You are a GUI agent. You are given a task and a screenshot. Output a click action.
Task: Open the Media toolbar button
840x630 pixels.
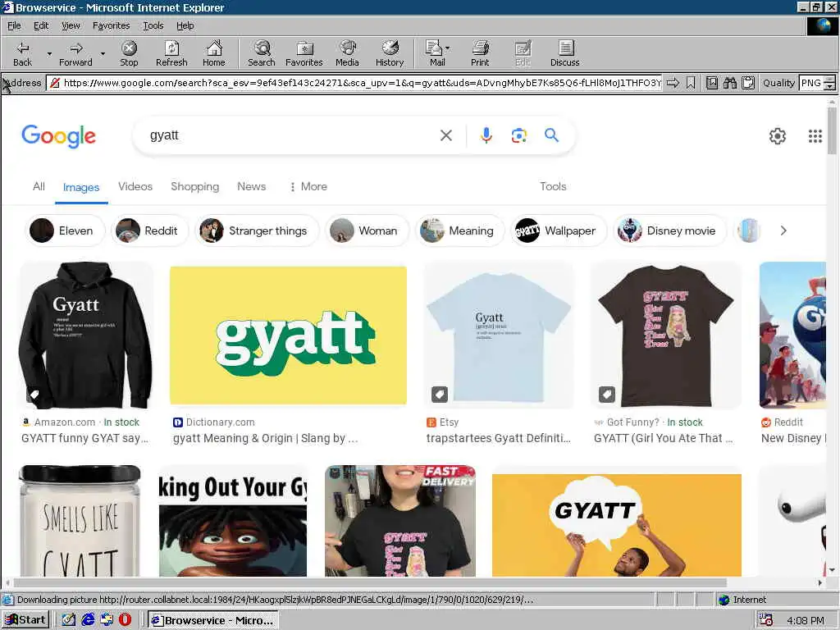[347, 54]
